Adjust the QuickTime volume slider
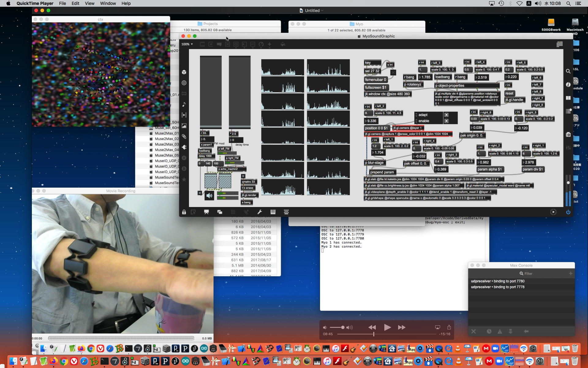 point(343,328)
